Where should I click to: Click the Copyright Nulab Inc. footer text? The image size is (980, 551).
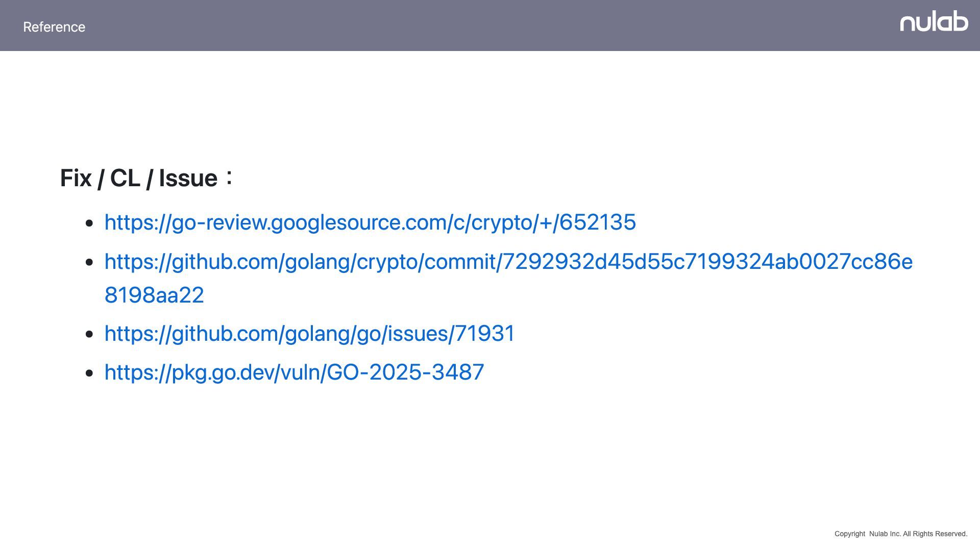click(x=901, y=534)
